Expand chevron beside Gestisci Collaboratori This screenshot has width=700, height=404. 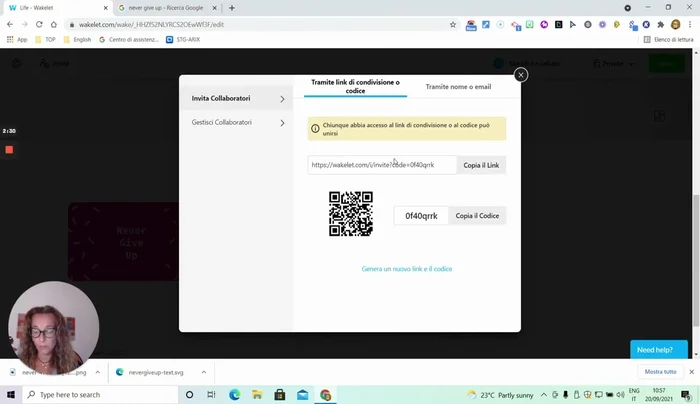tap(282, 123)
